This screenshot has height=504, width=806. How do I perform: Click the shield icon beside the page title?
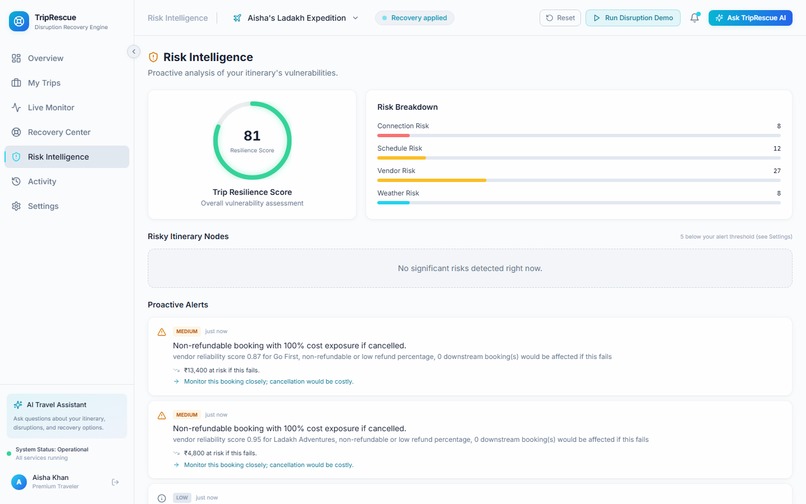pos(153,57)
